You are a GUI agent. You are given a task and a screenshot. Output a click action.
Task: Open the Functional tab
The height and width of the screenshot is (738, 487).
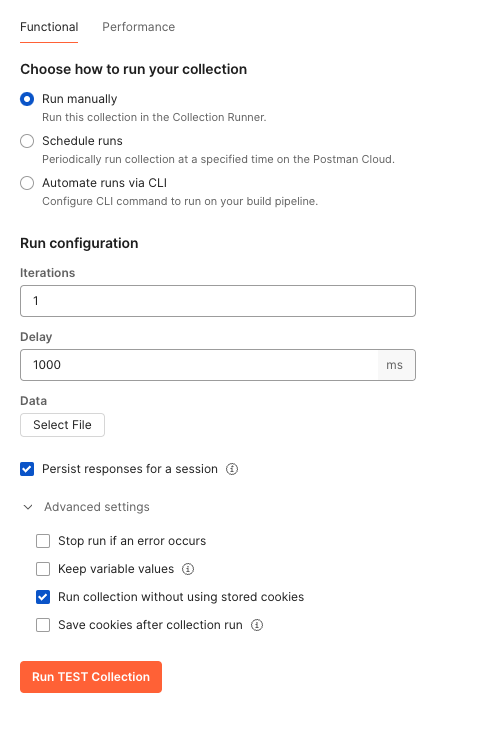click(49, 27)
